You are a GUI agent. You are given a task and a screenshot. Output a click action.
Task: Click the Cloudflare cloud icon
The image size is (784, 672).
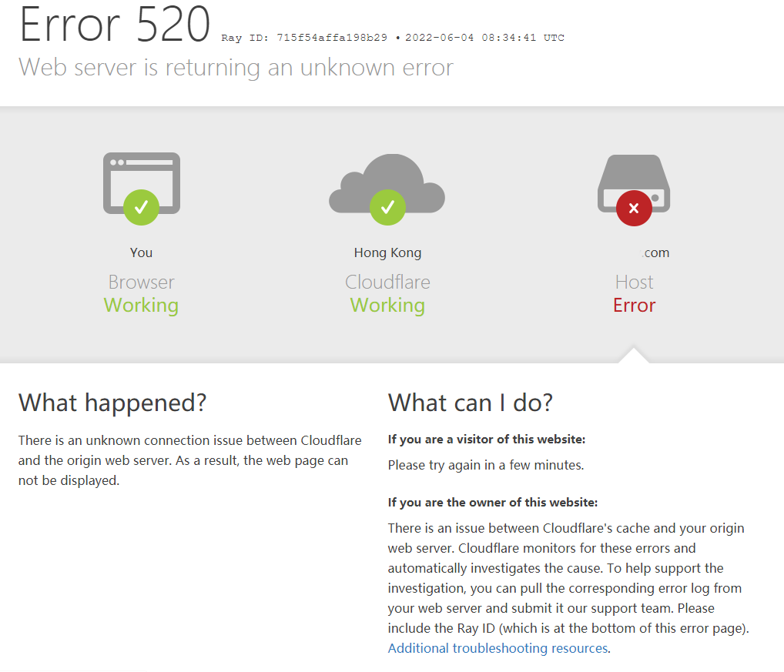[x=387, y=183]
